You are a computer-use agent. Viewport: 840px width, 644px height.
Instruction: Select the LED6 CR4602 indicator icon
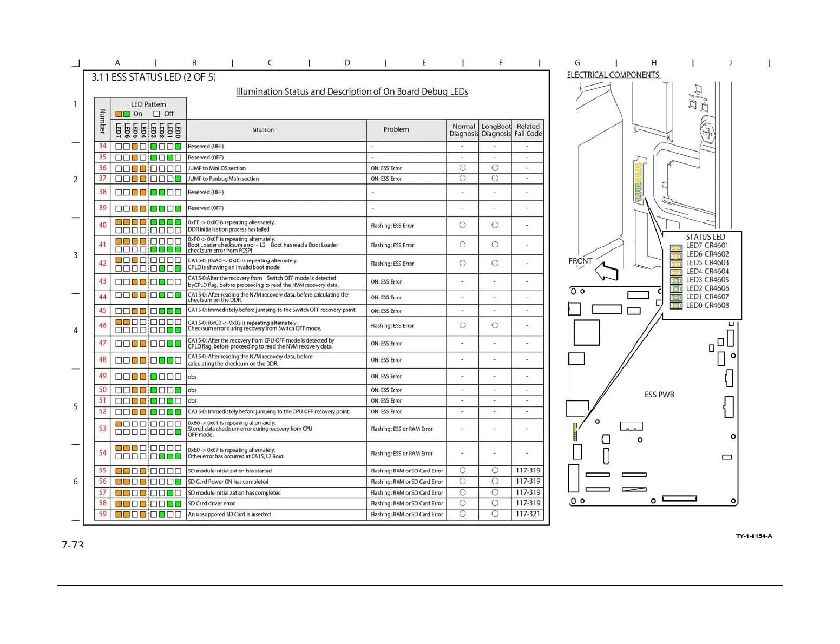tap(675, 256)
